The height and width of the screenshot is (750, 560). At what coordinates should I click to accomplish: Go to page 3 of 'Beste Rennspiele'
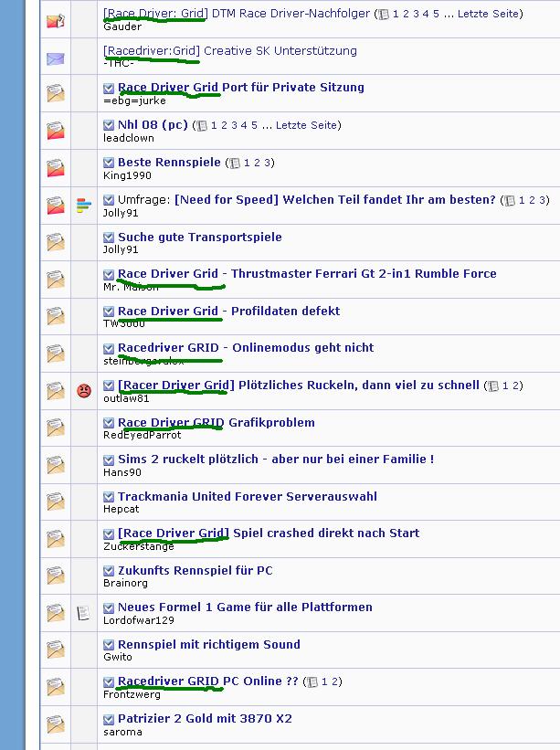click(x=267, y=163)
